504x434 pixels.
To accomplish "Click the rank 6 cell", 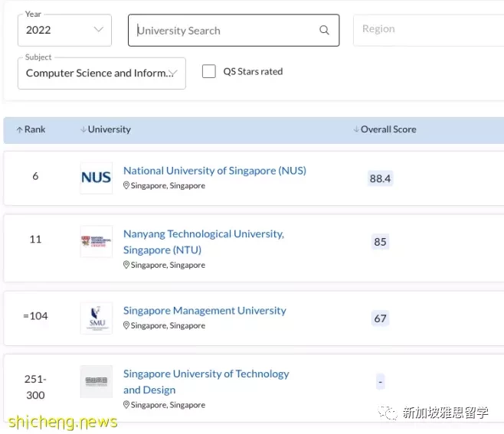I will pos(35,176).
